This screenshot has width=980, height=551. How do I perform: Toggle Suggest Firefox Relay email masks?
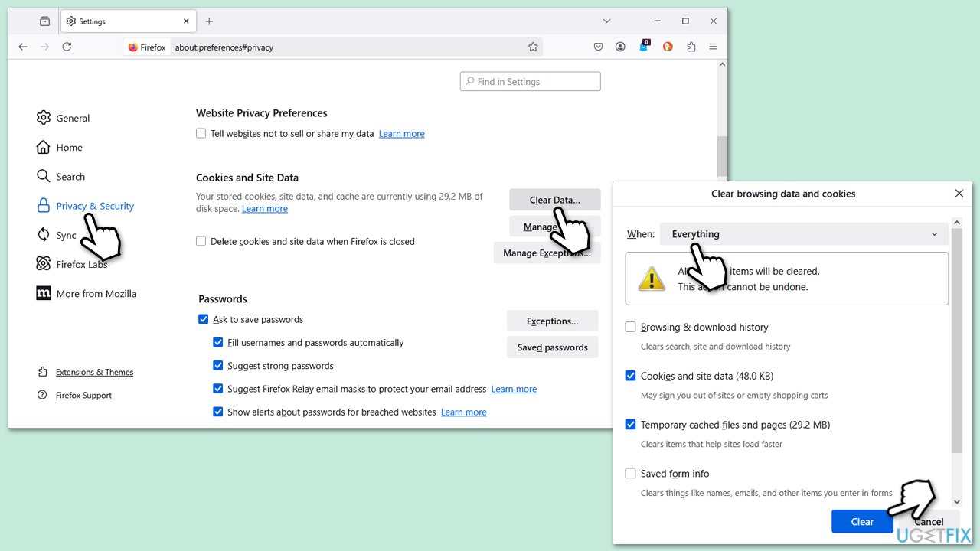pos(218,389)
